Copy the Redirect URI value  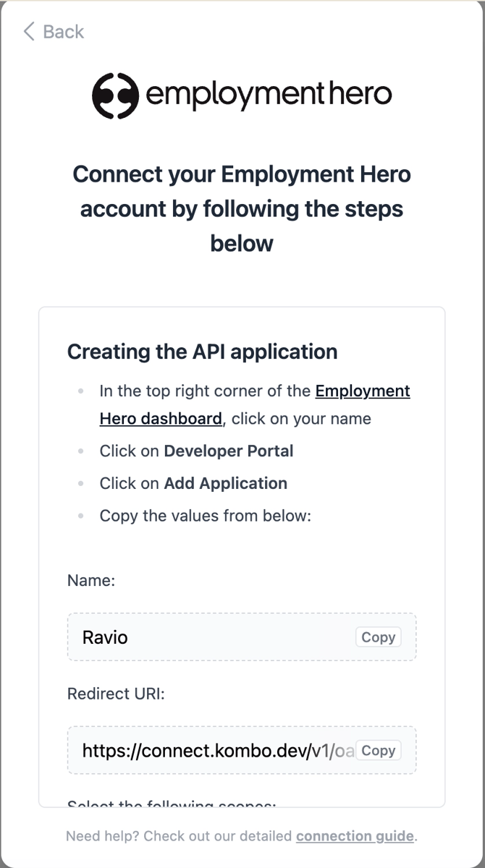(378, 751)
